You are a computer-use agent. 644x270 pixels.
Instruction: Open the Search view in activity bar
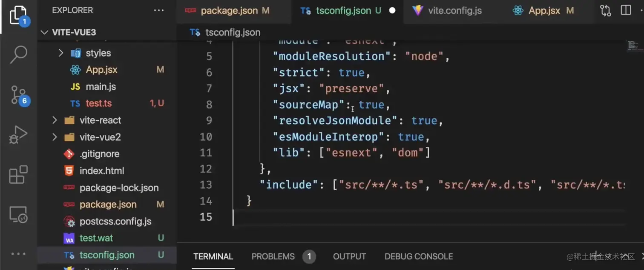(18, 54)
